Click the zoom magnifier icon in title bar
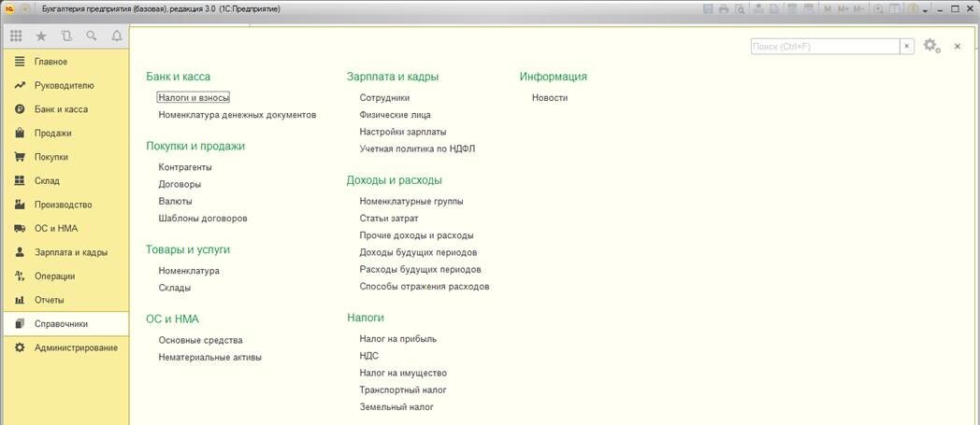Viewport: 980px width, 425px height. click(x=879, y=9)
